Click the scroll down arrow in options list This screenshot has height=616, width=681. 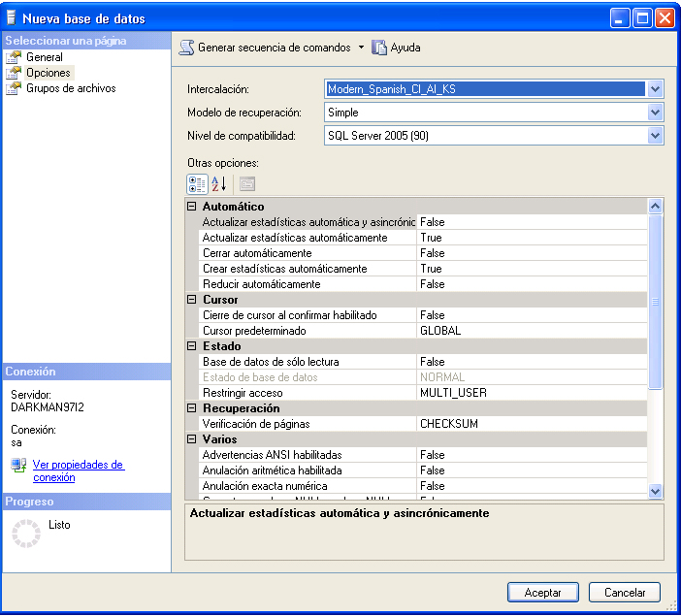(655, 491)
